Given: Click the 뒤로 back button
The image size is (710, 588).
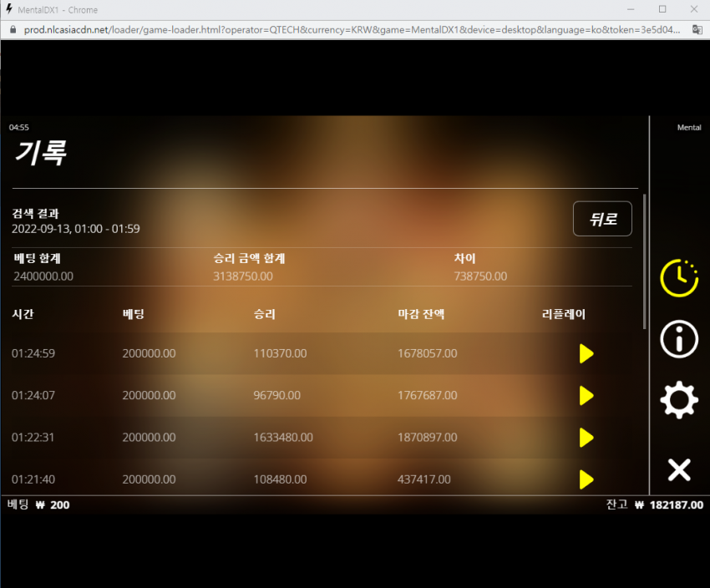Looking at the screenshot, I should click(602, 219).
